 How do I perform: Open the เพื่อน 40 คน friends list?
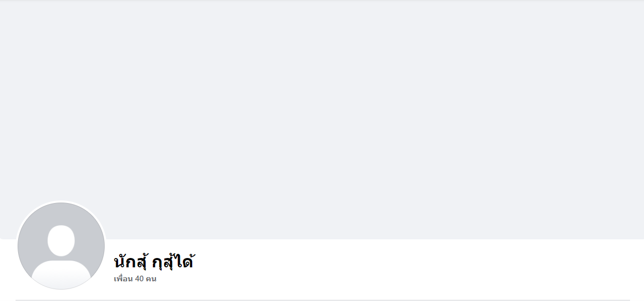pyautogui.click(x=135, y=279)
